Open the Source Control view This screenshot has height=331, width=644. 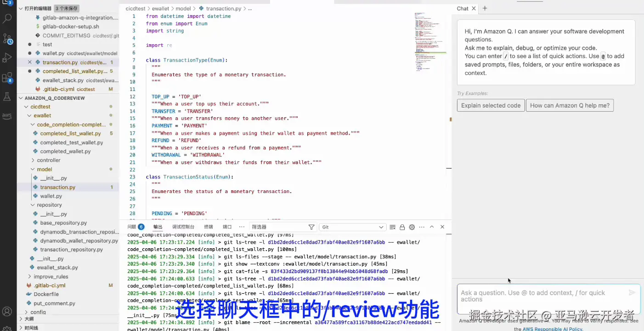click(7, 38)
